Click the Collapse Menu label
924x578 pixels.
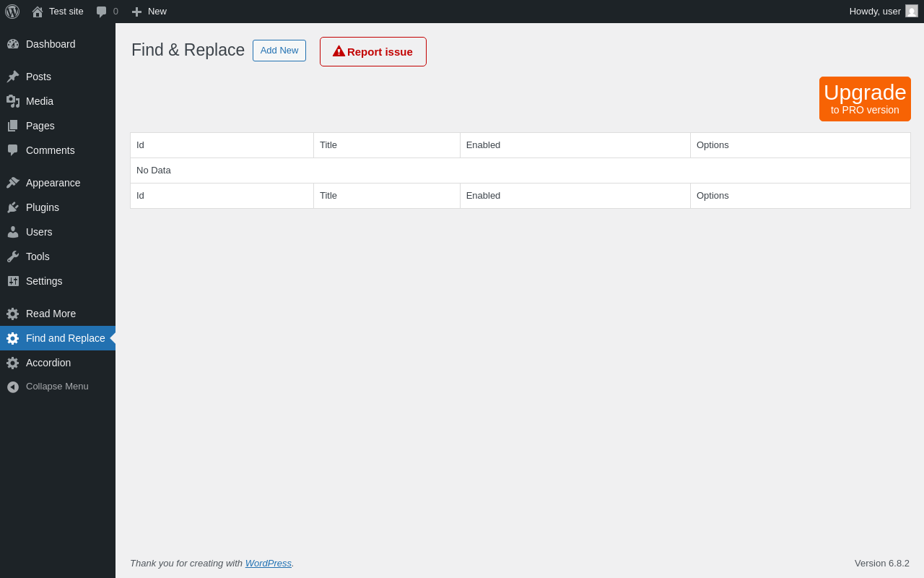(57, 387)
